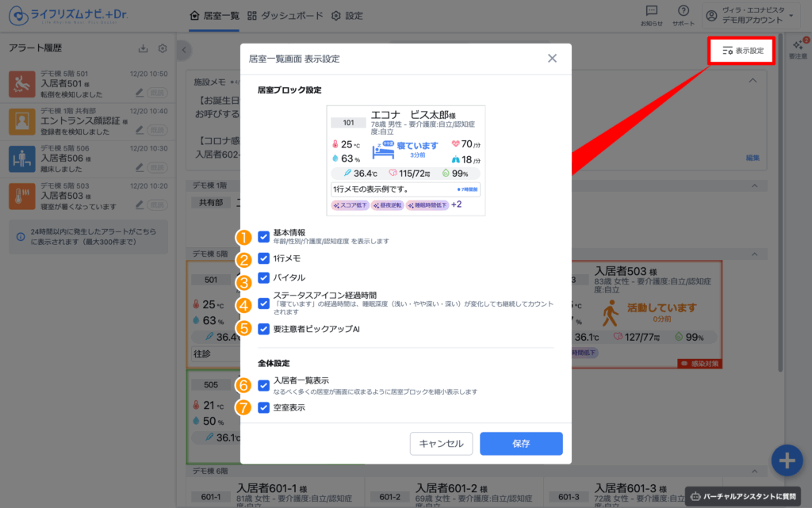Close the 表示設定 dialog with X
The height and width of the screenshot is (508, 812).
[x=552, y=59]
